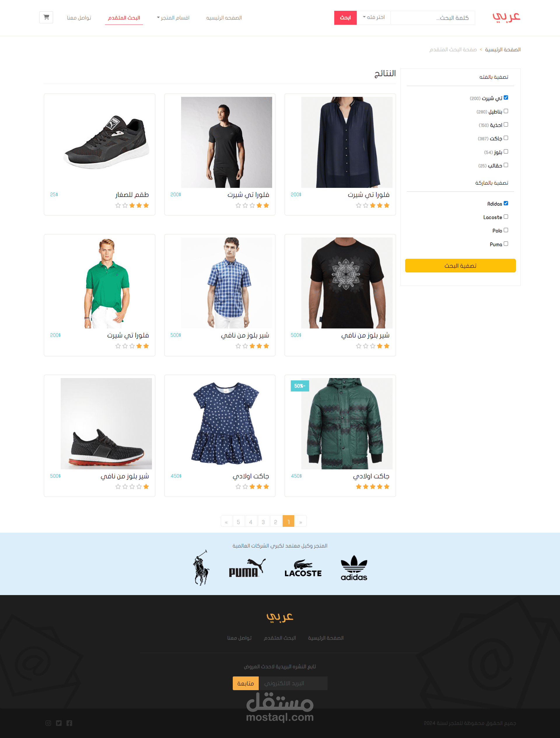Open the البحث المتقدم nav tab
The image size is (560, 738).
(x=124, y=18)
